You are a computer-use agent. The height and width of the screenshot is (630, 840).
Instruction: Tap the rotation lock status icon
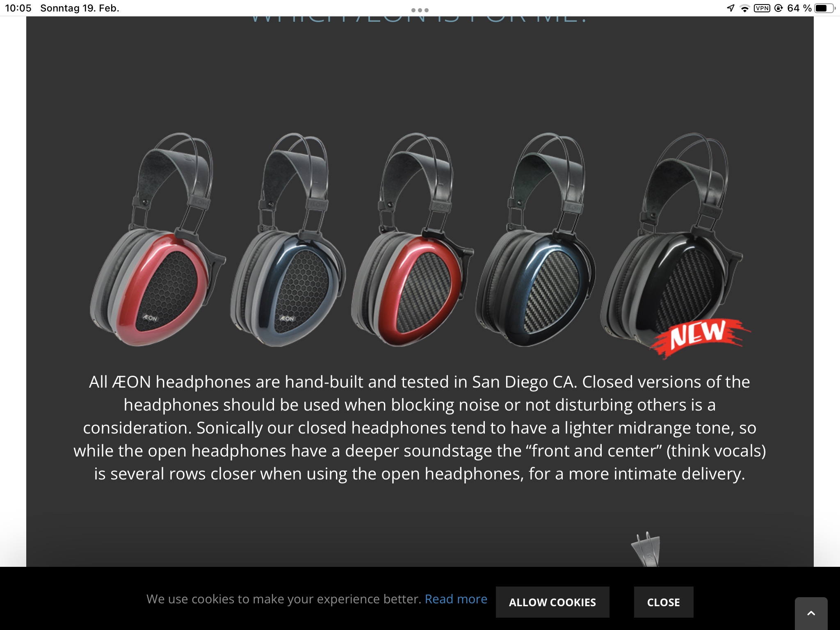click(778, 8)
